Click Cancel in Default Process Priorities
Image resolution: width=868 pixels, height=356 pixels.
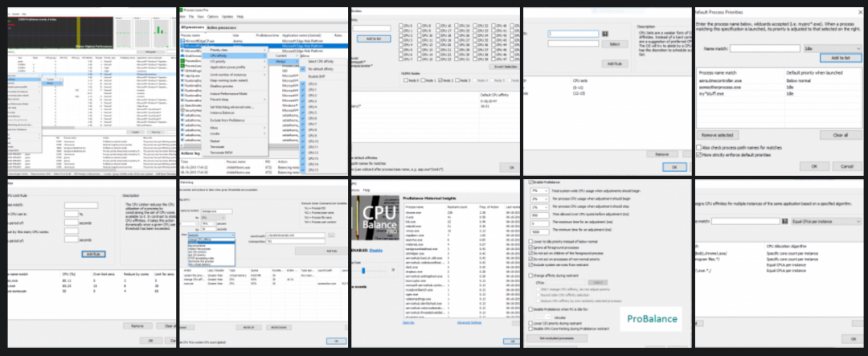[x=846, y=166]
